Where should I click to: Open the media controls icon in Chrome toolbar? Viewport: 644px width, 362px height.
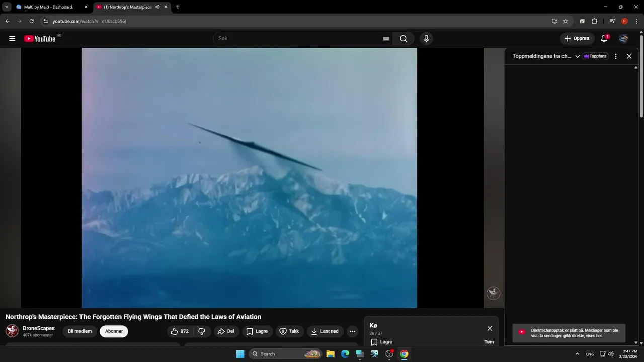pyautogui.click(x=612, y=21)
